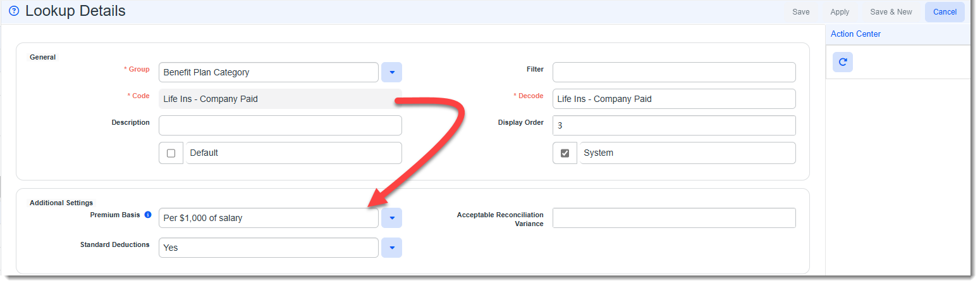Open the Action Center panel header

point(855,34)
